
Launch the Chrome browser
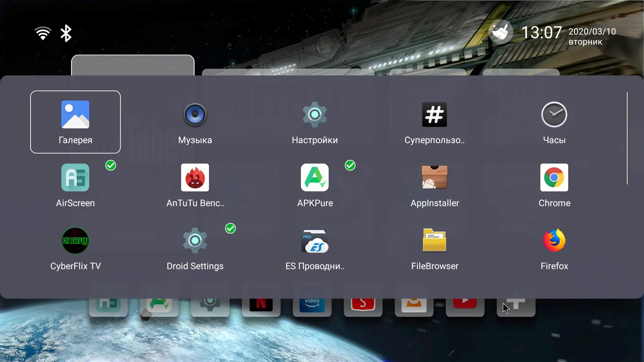(554, 185)
